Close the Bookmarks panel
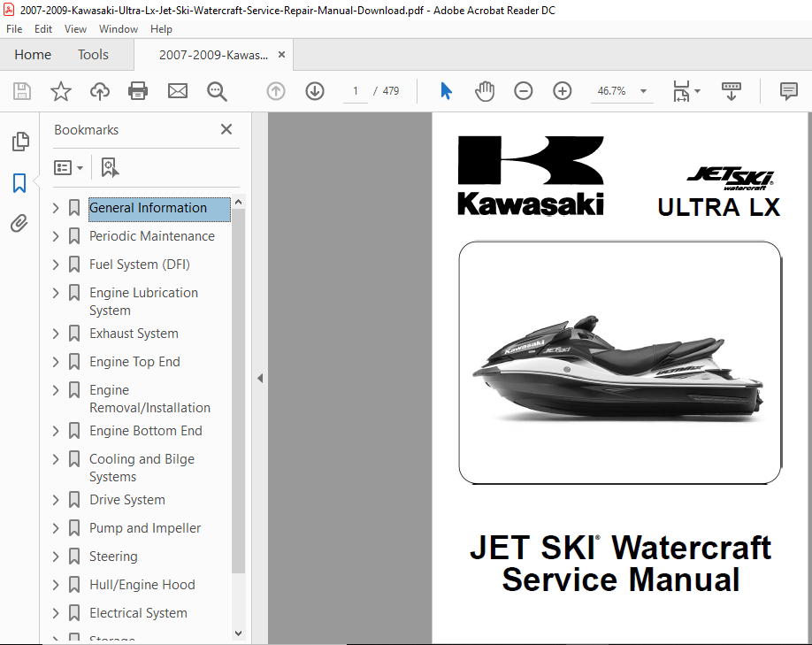The height and width of the screenshot is (645, 812). click(226, 129)
